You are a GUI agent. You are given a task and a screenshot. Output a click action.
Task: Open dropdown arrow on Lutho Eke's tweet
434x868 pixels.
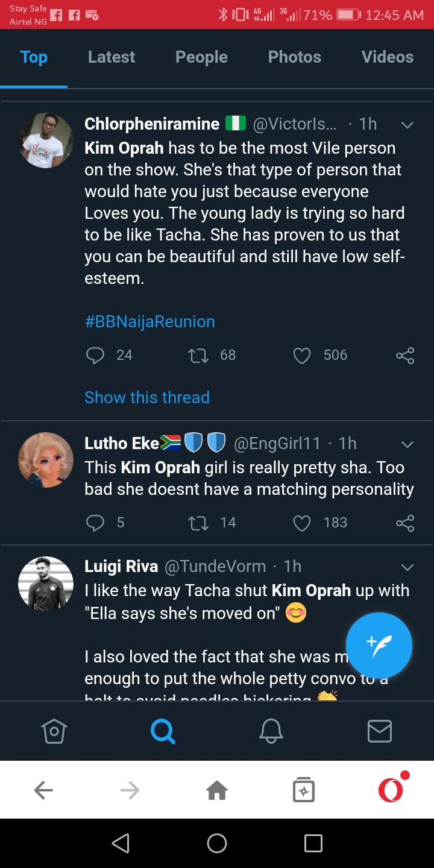point(407,445)
